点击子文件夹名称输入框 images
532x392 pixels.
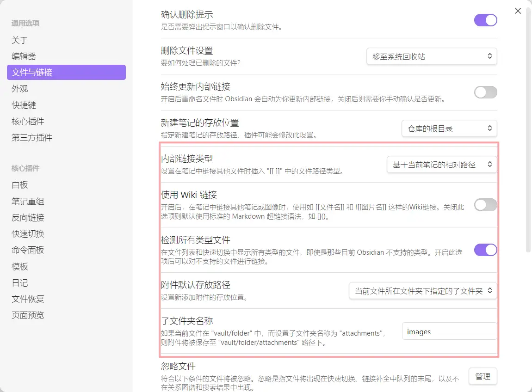point(449,331)
